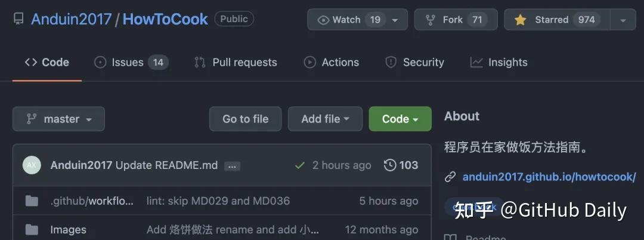Click the description 程序员在家做饭方法指南
The width and height of the screenshot is (644, 240).
pos(518,147)
